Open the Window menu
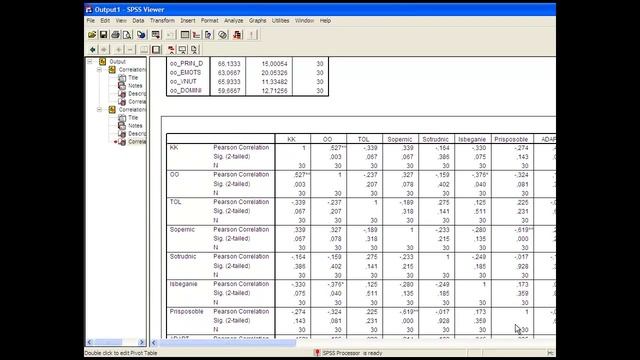The width and height of the screenshot is (640, 360). (x=304, y=20)
